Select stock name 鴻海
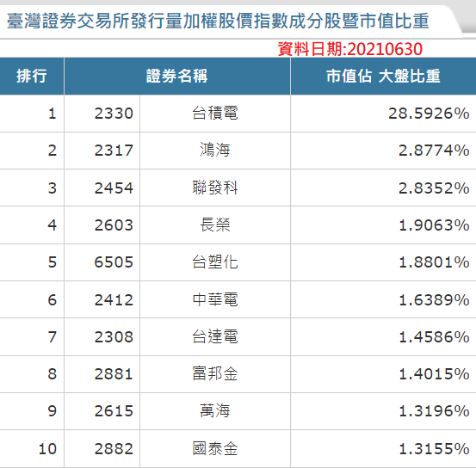 pos(215,151)
